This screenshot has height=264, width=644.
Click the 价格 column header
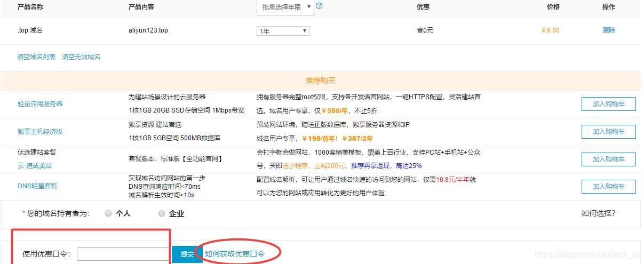(x=553, y=7)
